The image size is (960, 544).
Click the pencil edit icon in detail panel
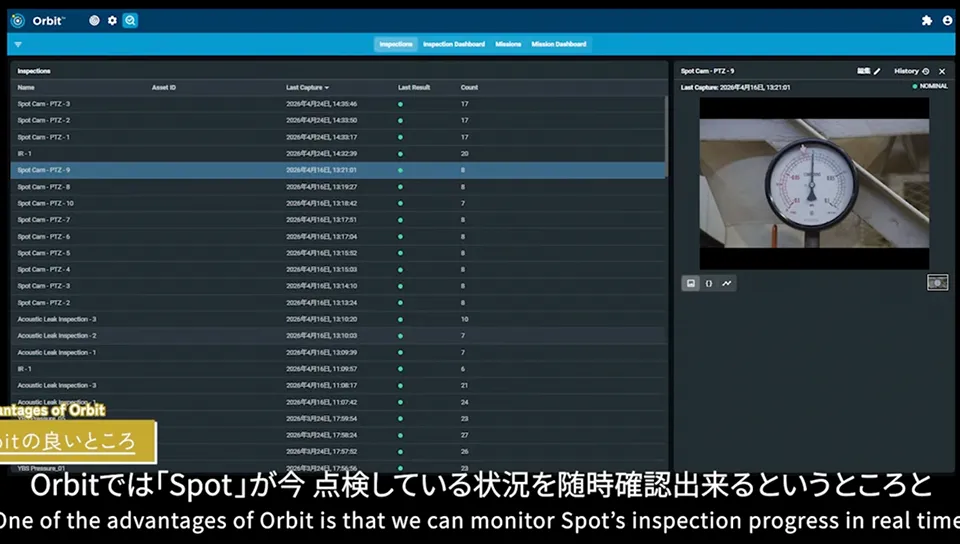tap(877, 72)
